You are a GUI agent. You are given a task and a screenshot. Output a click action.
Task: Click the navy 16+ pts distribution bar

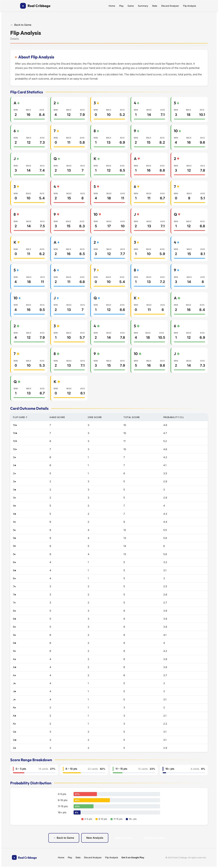tap(77, 812)
